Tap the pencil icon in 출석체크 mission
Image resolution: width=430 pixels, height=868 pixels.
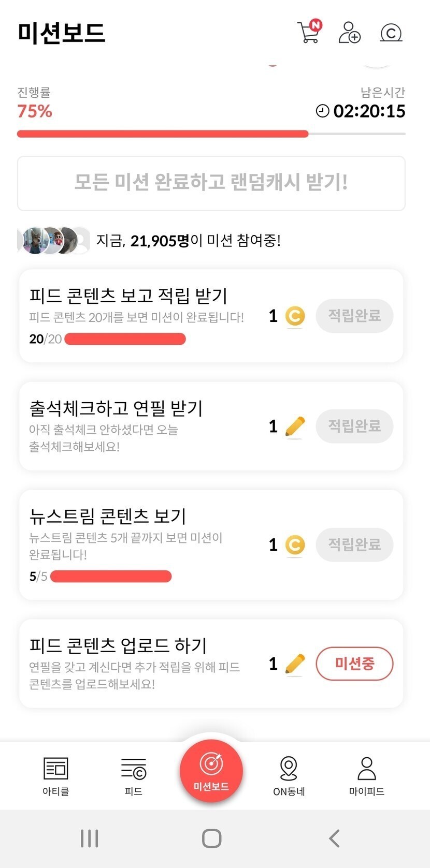295,427
